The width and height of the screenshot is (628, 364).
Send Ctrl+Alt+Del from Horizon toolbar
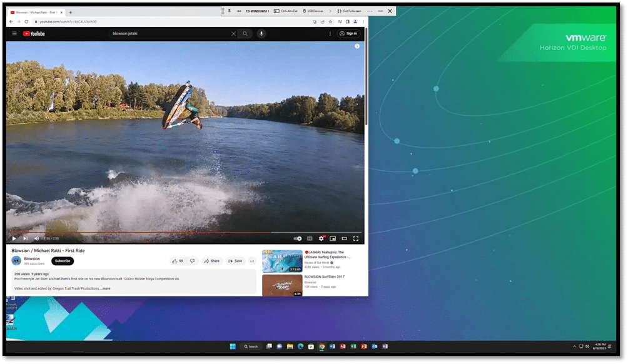point(286,11)
